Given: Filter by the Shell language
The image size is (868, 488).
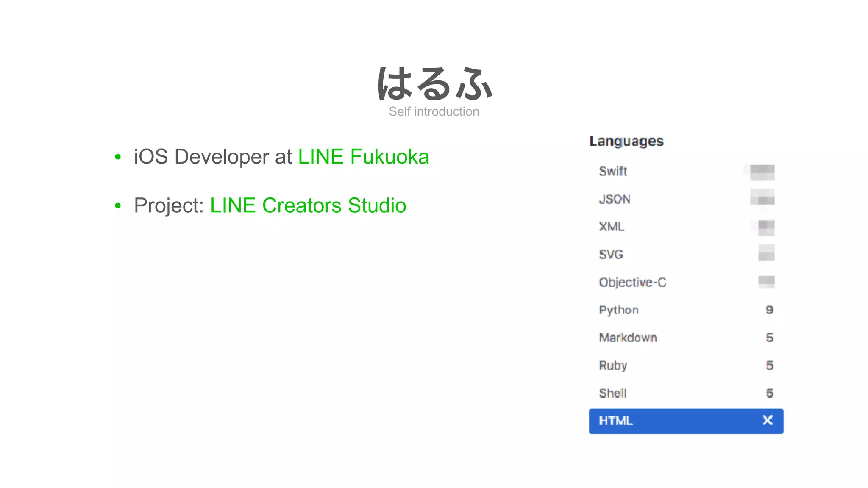Looking at the screenshot, I should (x=686, y=393).
